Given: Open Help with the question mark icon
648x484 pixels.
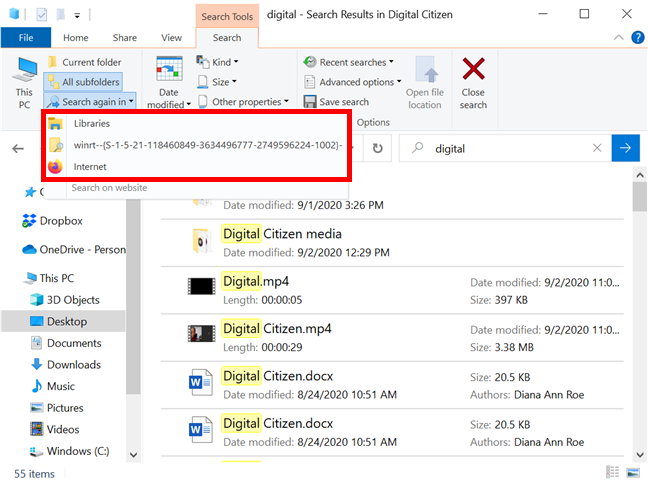Looking at the screenshot, I should (x=638, y=38).
